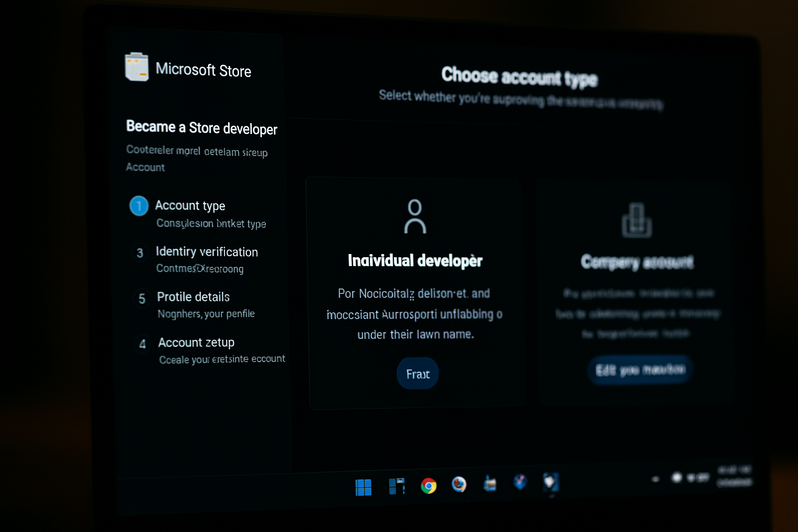798x532 pixels.
Task: Select the Company account card title
Action: click(x=637, y=262)
